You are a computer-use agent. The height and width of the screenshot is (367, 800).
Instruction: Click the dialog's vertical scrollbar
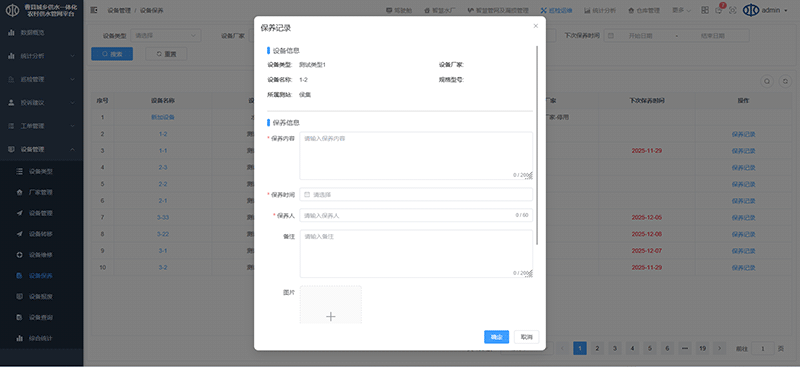536,145
